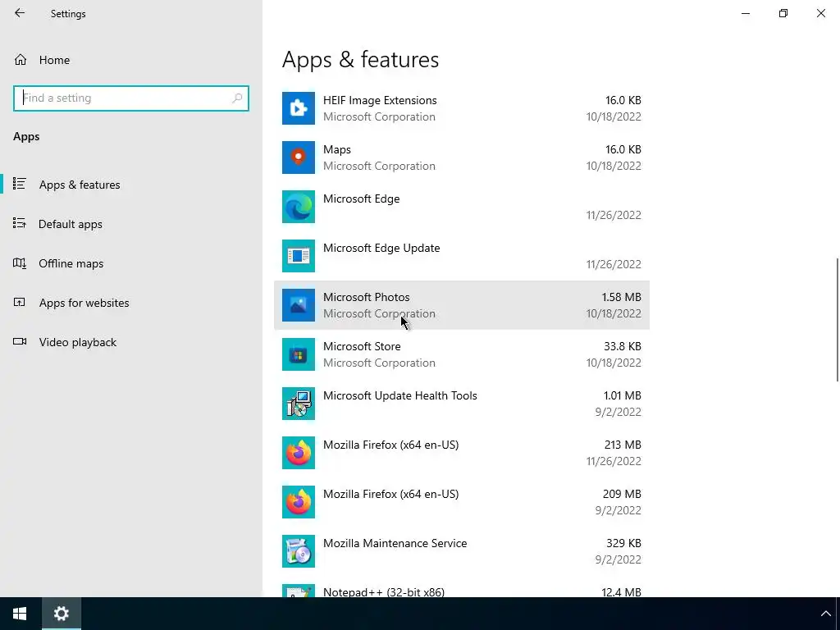The width and height of the screenshot is (840, 630).
Task: Restore down the Settings window
Action: 783,13
